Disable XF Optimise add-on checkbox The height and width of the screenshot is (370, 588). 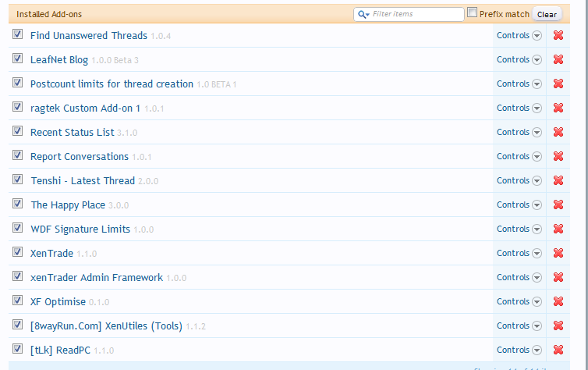click(17, 301)
